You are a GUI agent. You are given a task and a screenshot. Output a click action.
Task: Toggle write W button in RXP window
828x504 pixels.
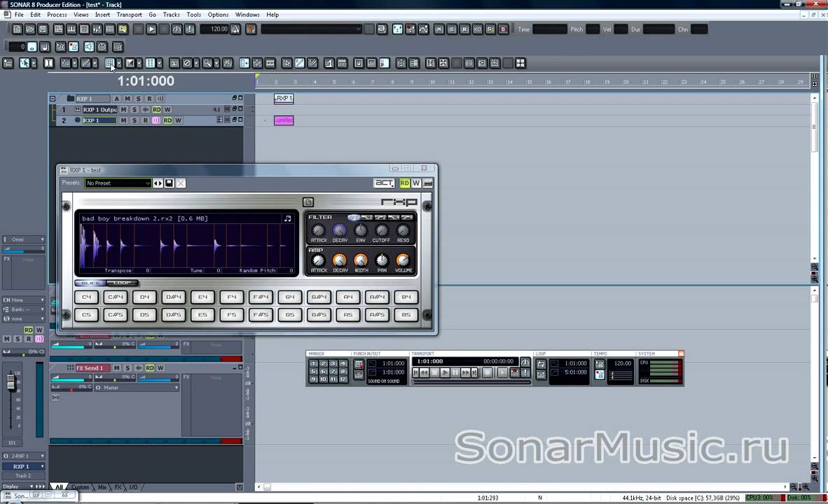point(416,183)
